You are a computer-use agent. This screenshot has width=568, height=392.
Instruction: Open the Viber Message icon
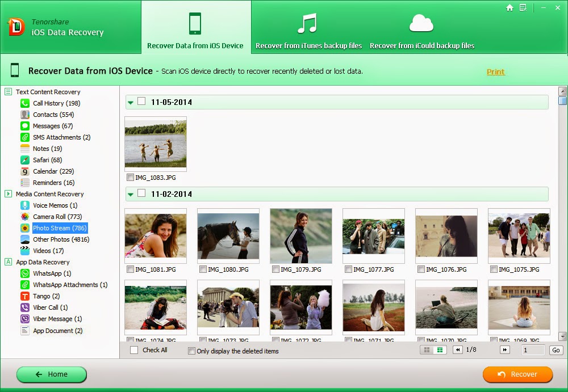[25, 319]
